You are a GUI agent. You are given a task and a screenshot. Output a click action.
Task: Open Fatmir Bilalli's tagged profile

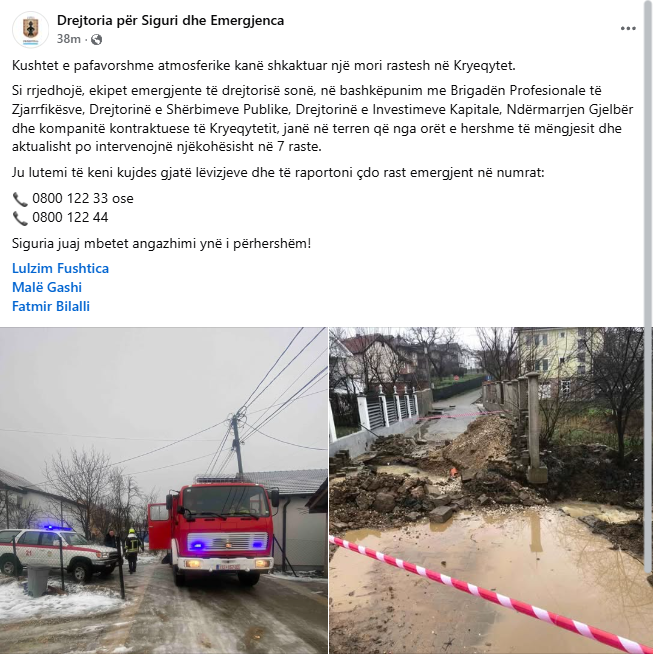(x=51, y=307)
